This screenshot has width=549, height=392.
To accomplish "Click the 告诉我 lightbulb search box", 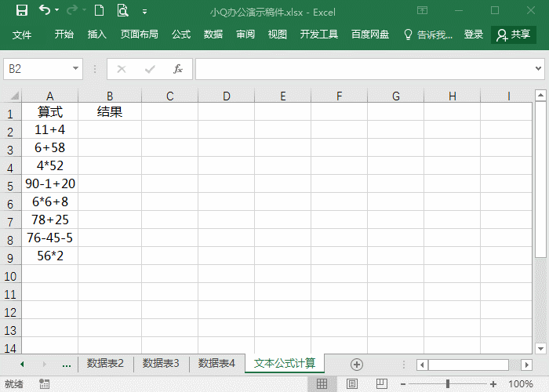I will click(x=428, y=34).
